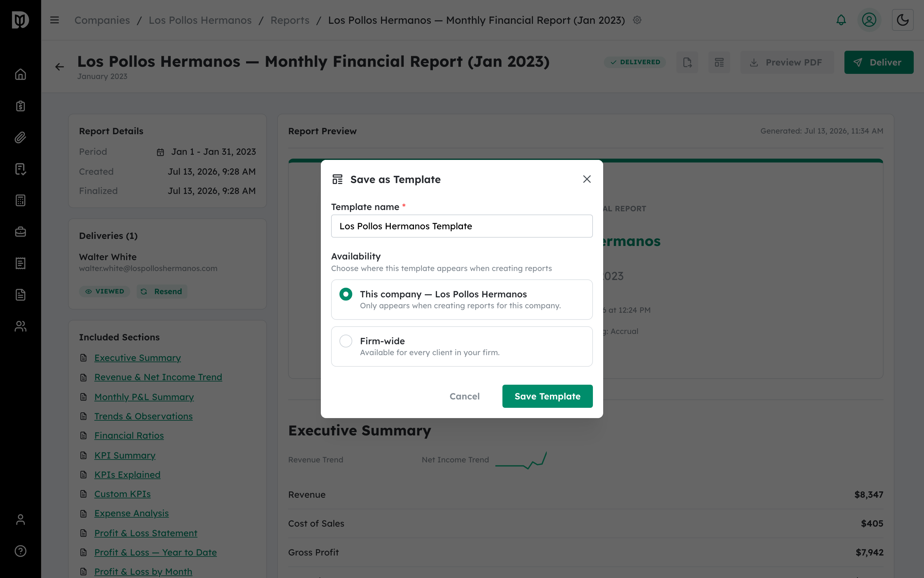Open the checklist document sidebar icon

20,169
